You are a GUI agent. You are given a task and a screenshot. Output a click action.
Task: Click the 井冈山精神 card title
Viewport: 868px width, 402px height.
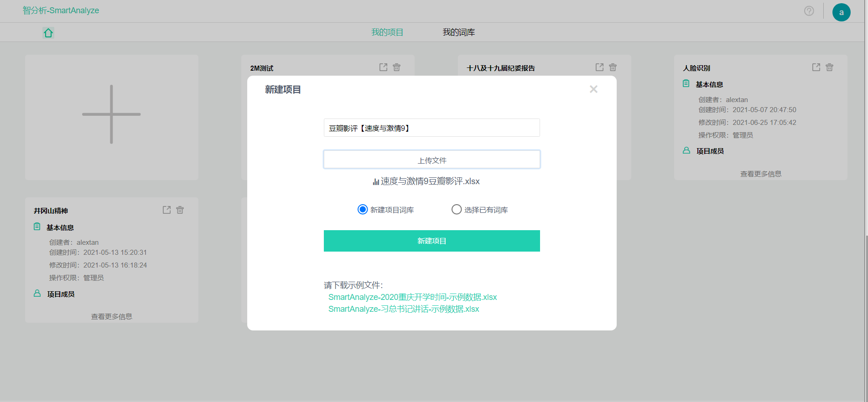coord(51,211)
